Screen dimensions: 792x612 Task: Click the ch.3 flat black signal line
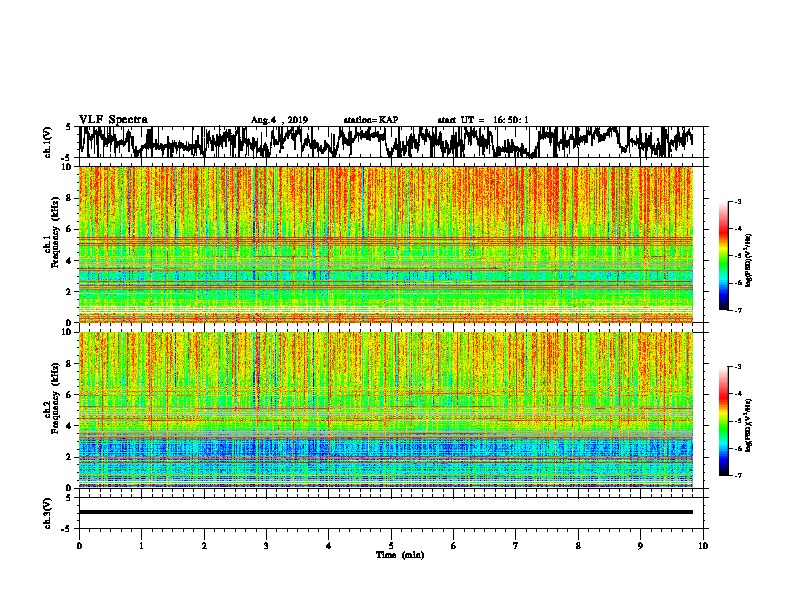385,512
